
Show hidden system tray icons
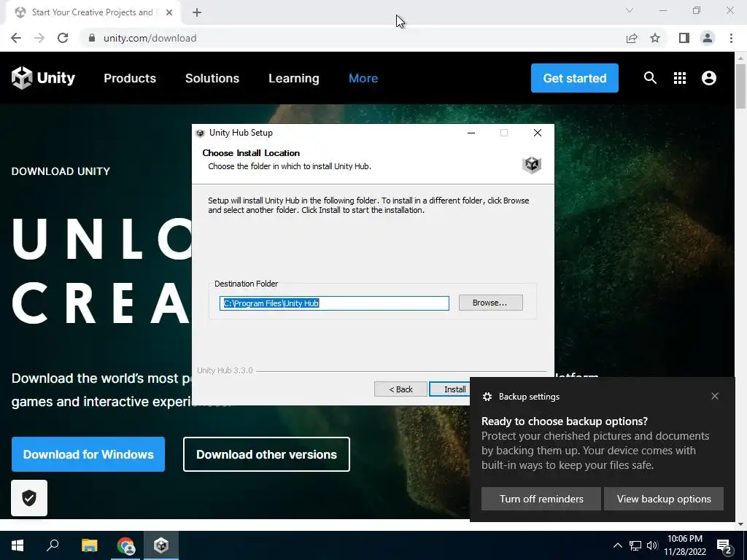tap(617, 545)
